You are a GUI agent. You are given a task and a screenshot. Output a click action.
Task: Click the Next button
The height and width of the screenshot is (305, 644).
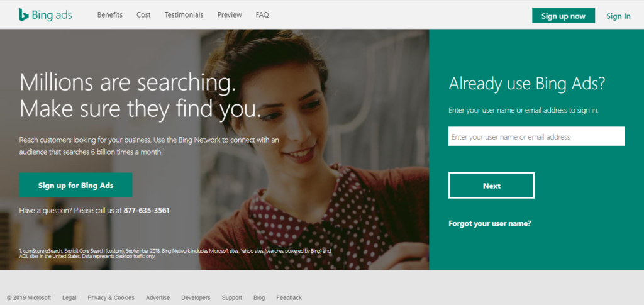point(491,186)
